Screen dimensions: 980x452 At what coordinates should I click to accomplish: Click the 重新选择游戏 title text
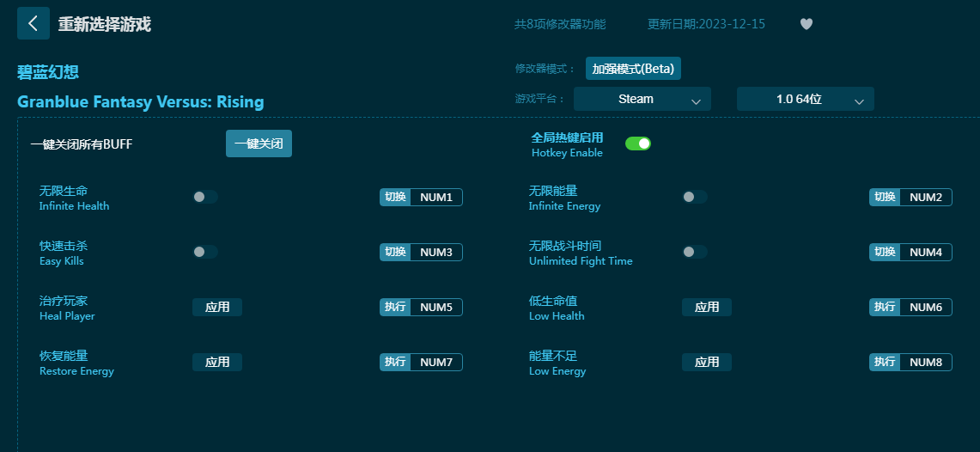(105, 24)
